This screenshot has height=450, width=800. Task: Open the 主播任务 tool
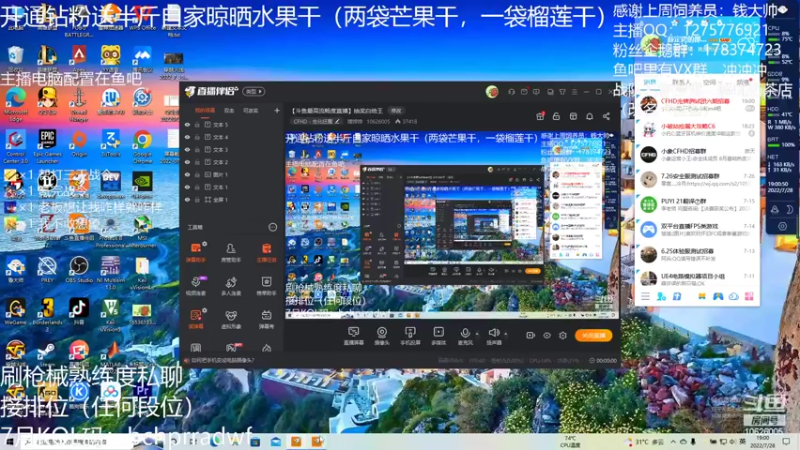(x=266, y=252)
